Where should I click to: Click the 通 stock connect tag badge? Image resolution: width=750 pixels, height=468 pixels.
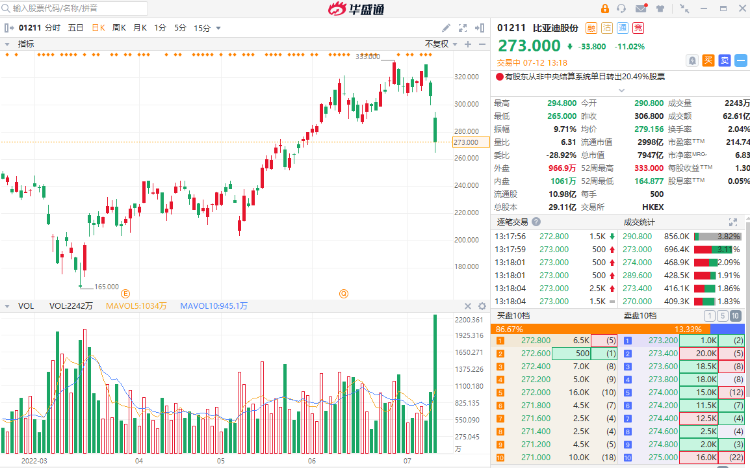623,28
